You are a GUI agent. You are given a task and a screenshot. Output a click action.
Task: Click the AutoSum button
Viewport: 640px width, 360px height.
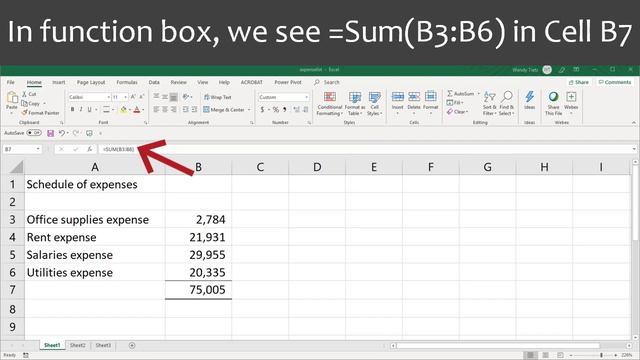(x=461, y=94)
